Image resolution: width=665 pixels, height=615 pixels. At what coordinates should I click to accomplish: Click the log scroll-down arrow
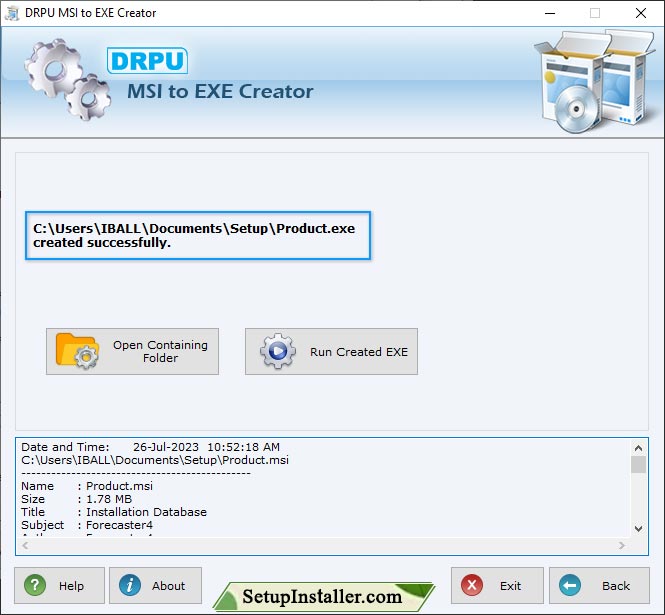tap(638, 528)
